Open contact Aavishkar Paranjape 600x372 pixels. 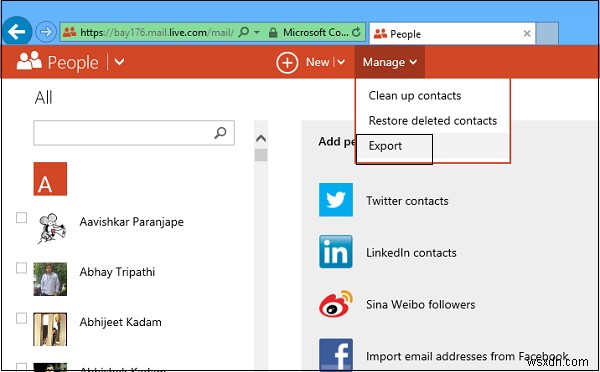pyautogui.click(x=132, y=222)
